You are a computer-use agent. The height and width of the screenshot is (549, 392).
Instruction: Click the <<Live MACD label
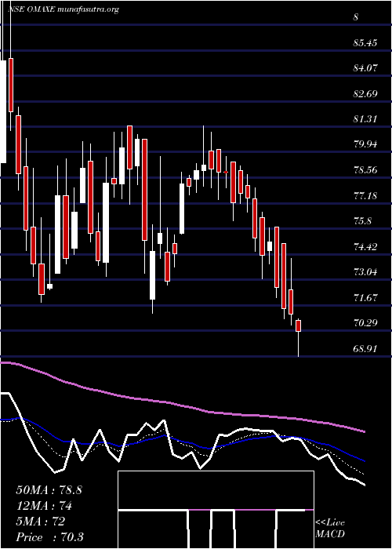tap(330, 528)
